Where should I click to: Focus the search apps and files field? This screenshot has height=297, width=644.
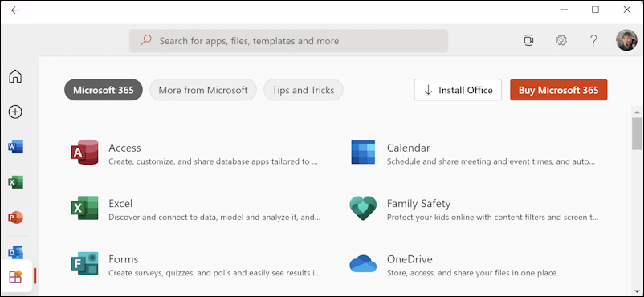(x=289, y=40)
